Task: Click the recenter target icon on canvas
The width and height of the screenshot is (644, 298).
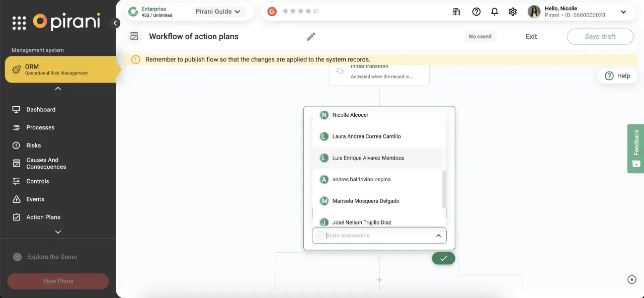Action: coord(632,280)
